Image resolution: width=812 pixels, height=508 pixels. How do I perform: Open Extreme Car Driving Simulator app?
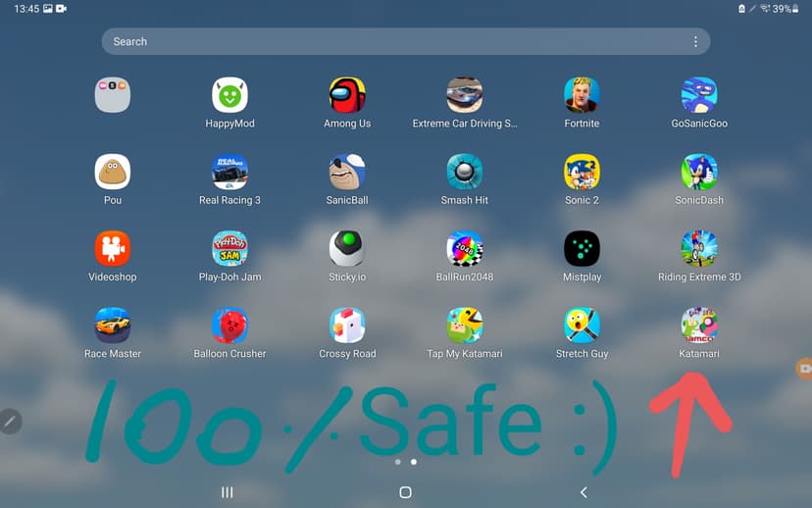point(465,95)
